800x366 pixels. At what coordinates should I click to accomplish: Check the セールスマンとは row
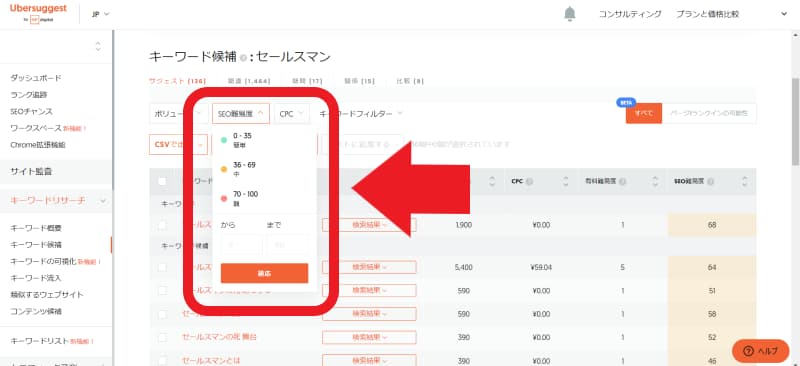click(x=162, y=360)
